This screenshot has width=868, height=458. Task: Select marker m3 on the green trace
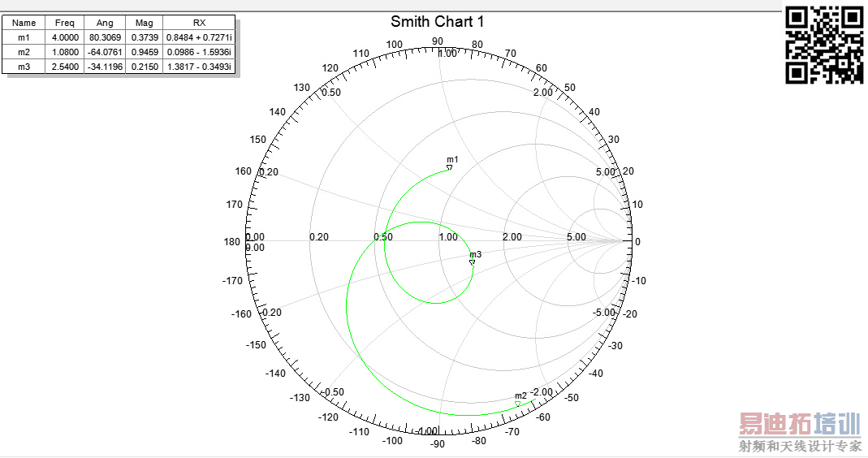(473, 262)
